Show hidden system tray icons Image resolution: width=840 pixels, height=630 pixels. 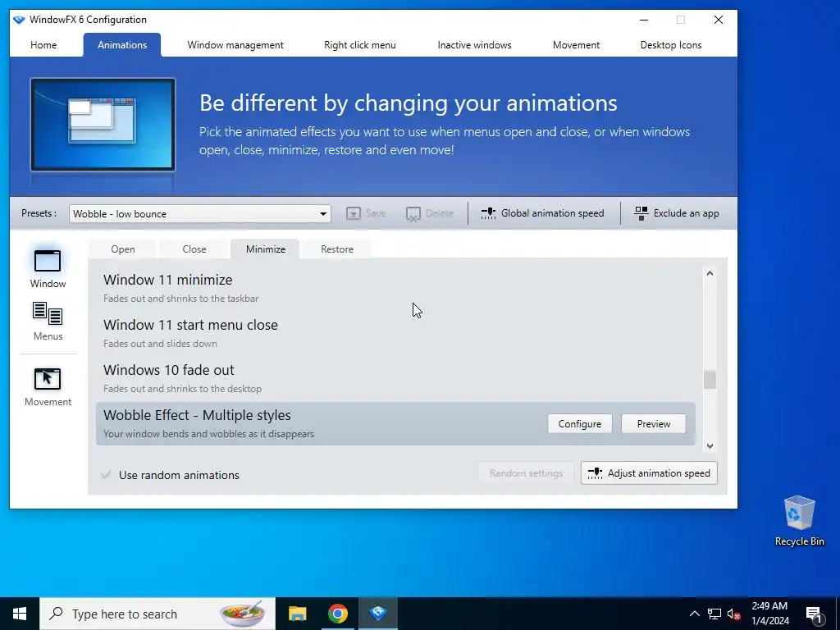tap(694, 614)
